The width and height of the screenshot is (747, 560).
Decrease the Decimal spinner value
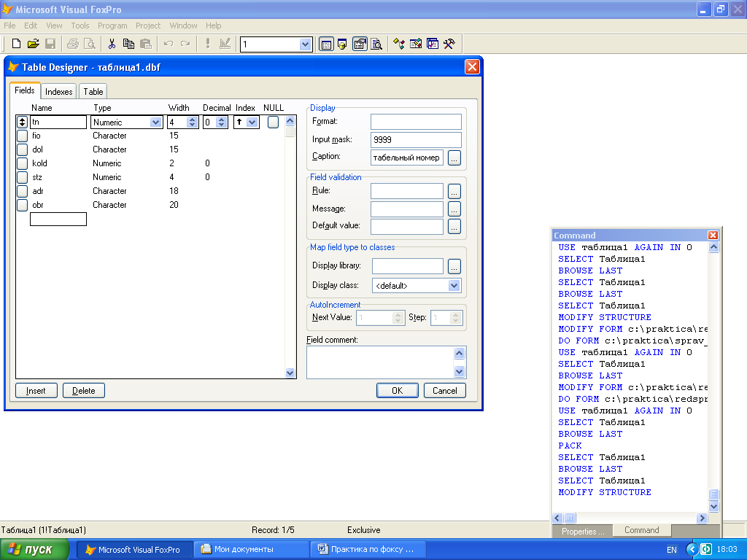(221, 125)
